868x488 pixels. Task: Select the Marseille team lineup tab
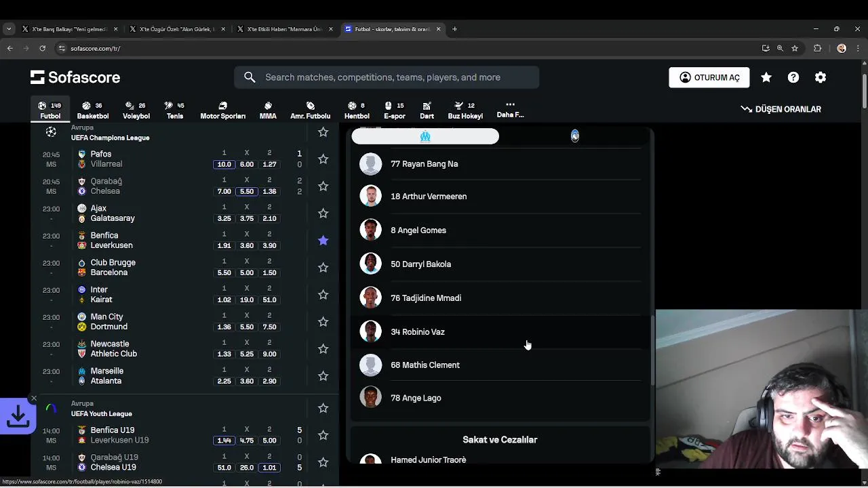(x=425, y=136)
